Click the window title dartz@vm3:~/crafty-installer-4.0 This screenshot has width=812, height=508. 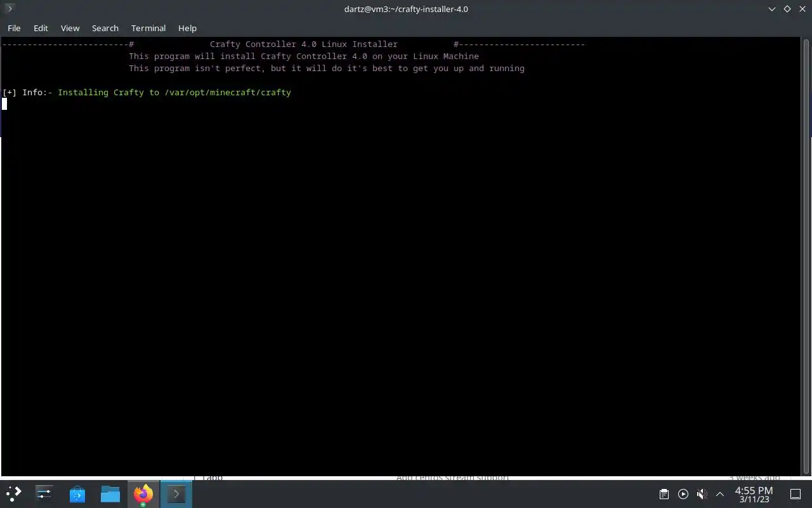406,9
